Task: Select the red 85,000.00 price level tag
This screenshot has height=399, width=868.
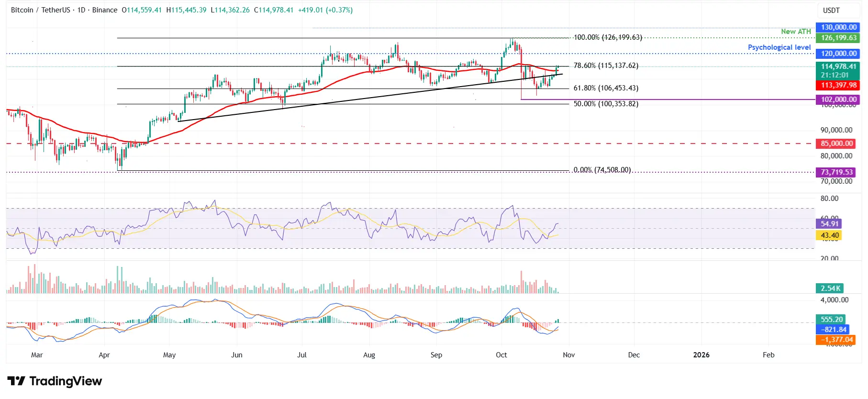Action: click(836, 144)
